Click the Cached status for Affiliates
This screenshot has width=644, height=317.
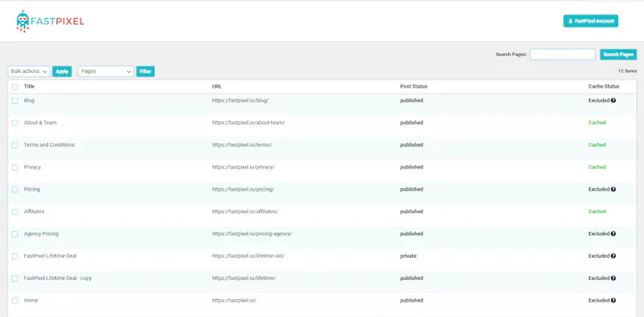(597, 211)
